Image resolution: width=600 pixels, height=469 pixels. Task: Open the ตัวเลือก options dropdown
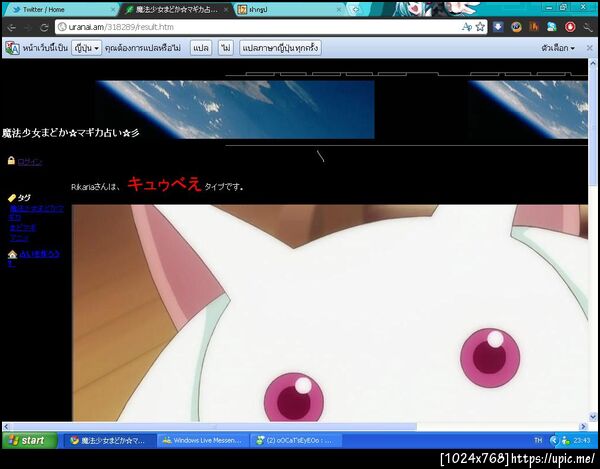click(x=558, y=48)
